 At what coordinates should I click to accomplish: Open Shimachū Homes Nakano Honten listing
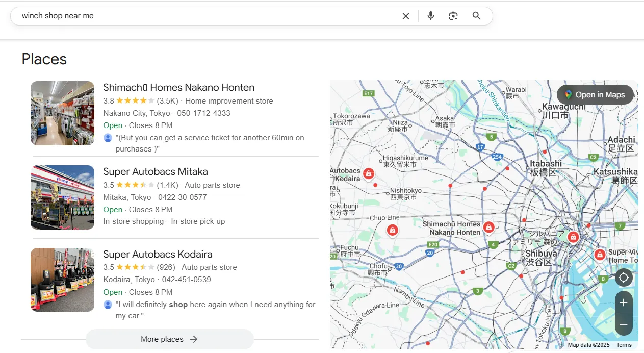click(179, 87)
